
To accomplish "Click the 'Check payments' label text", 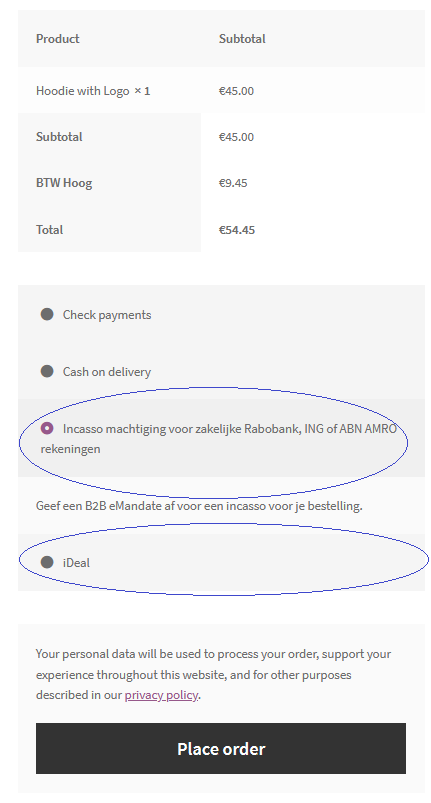I will (107, 315).
